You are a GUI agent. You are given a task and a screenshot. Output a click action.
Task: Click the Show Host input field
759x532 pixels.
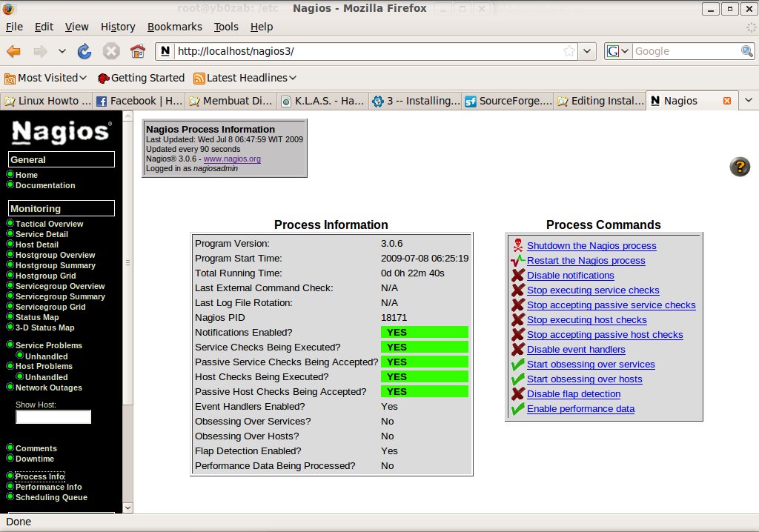[x=53, y=417]
